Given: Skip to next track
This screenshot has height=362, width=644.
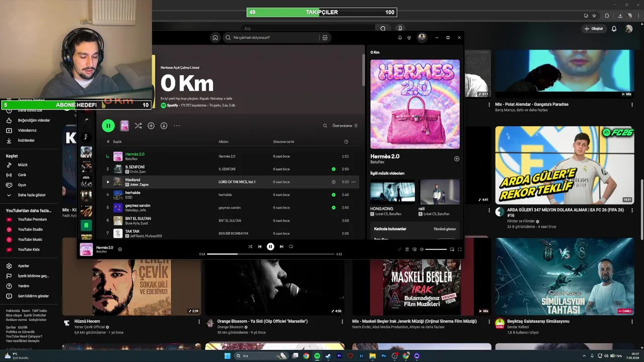Looking at the screenshot, I should click(x=281, y=247).
